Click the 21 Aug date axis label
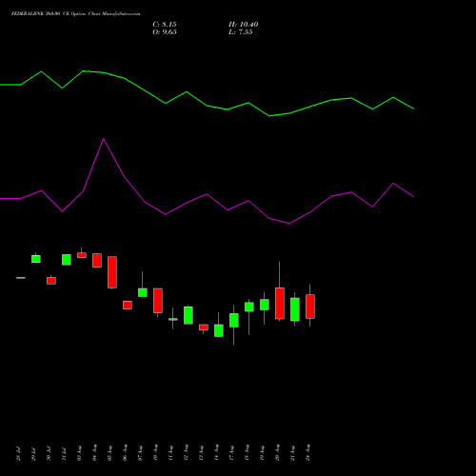This screenshot has height=476, width=476. click(292, 452)
